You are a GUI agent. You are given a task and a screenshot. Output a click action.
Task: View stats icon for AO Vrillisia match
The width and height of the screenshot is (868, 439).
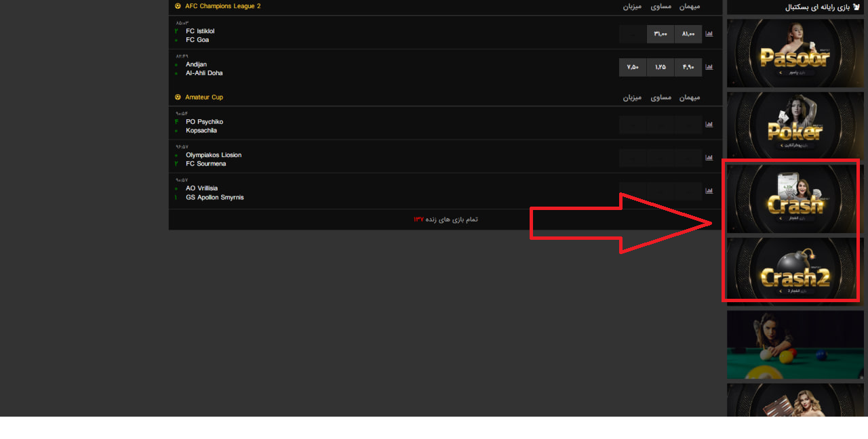point(709,191)
